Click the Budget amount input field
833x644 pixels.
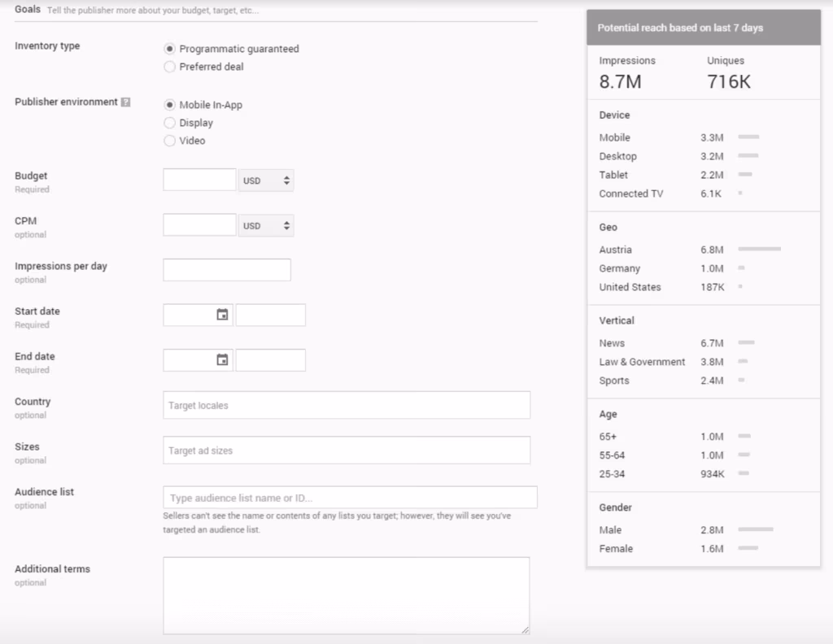coord(199,181)
